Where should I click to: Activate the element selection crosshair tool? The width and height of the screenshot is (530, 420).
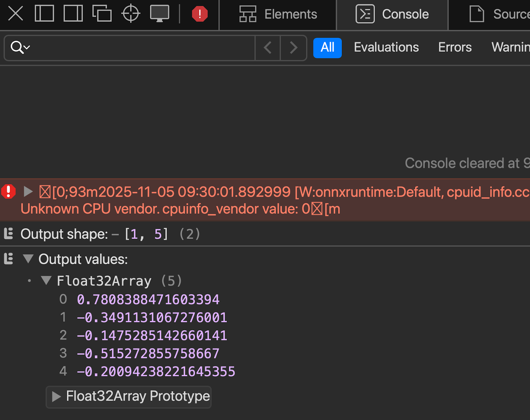[131, 14]
